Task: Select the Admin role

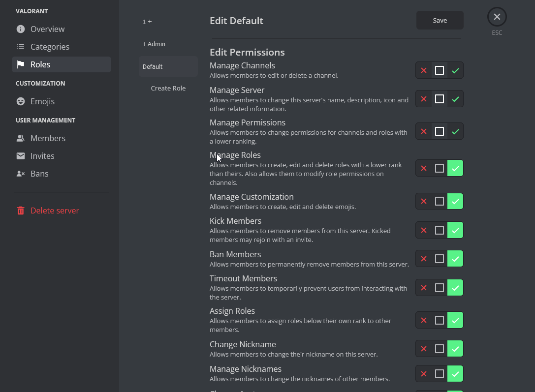Action: [x=156, y=44]
